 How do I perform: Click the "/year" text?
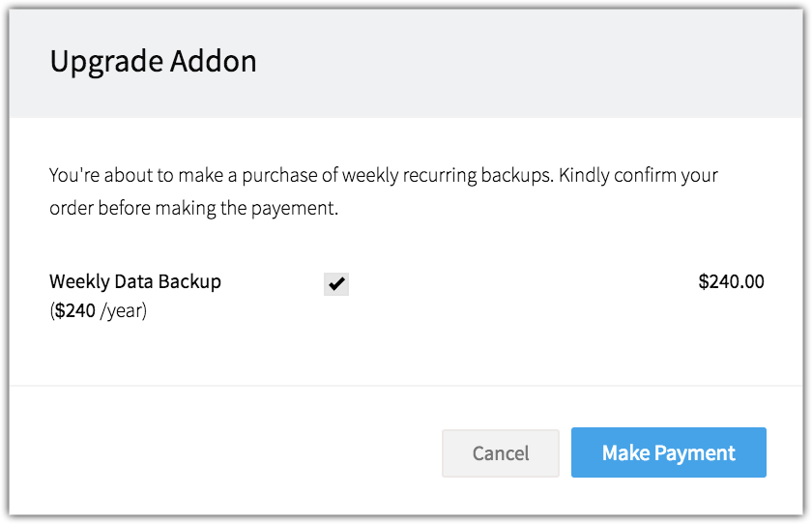tap(122, 311)
